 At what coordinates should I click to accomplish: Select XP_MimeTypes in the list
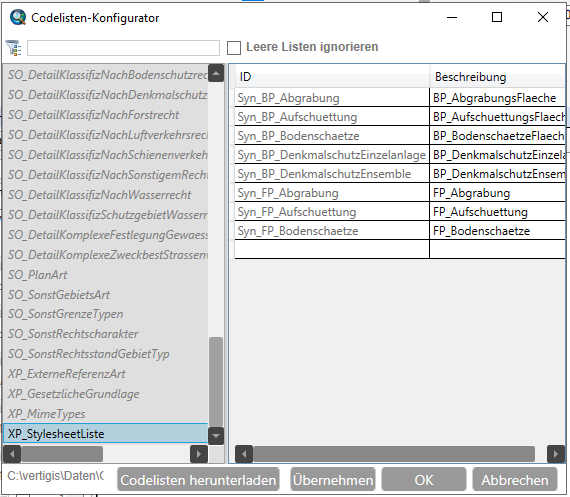tap(105, 414)
